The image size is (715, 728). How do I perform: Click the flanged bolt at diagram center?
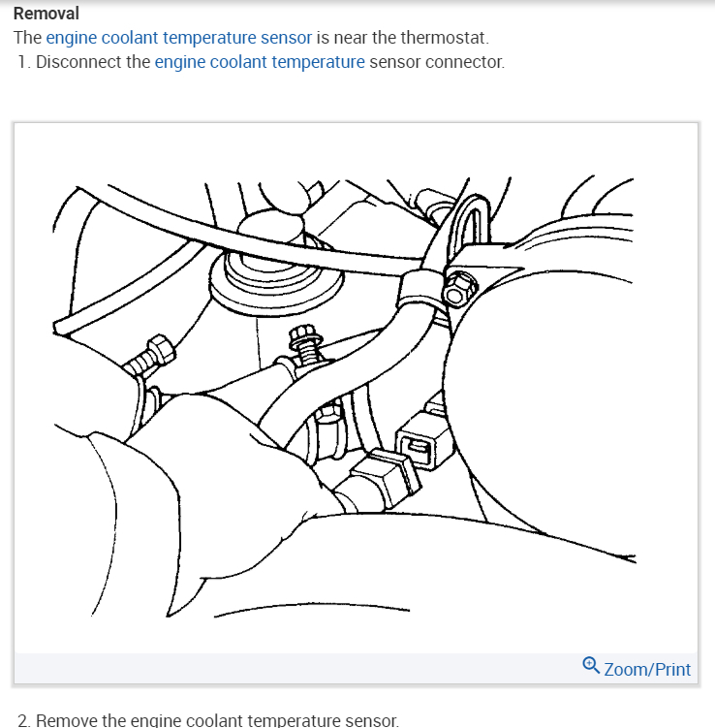coord(306,346)
